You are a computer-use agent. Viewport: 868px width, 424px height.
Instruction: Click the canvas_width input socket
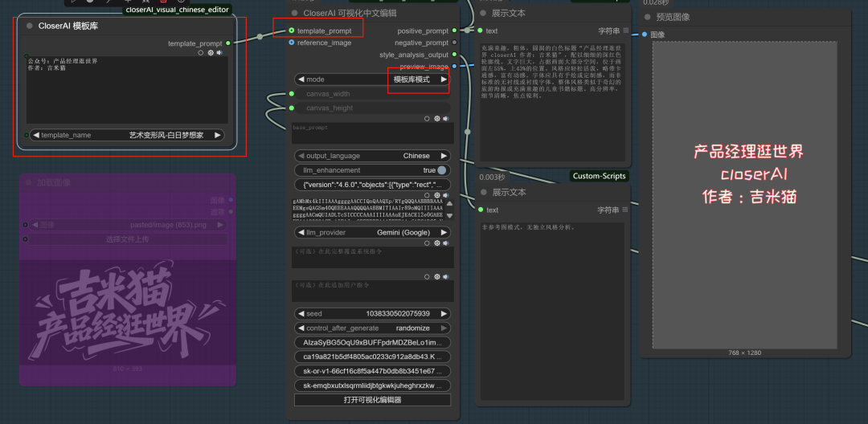click(291, 93)
